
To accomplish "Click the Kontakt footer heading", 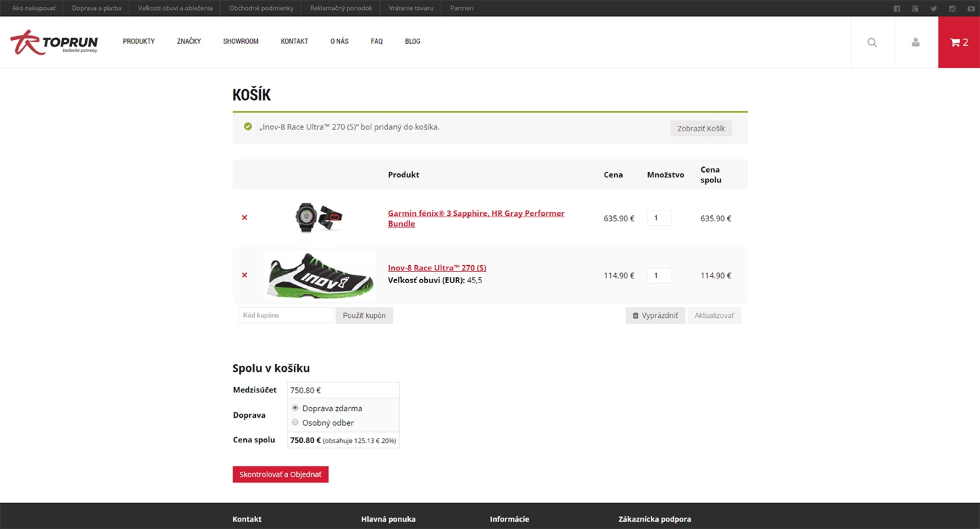I will [247, 519].
